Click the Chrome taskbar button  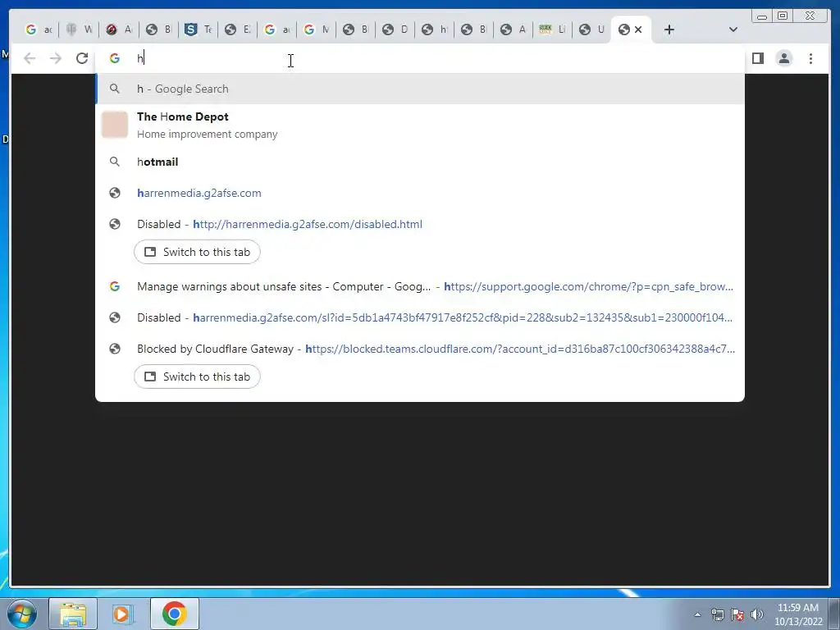tap(174, 614)
